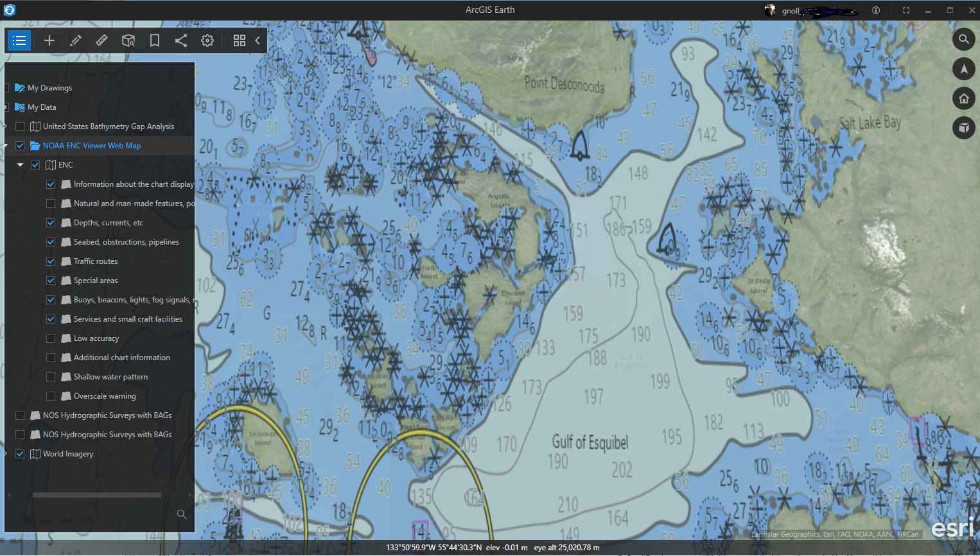Click the 'Gulf of Esquibel' map label

tap(590, 442)
